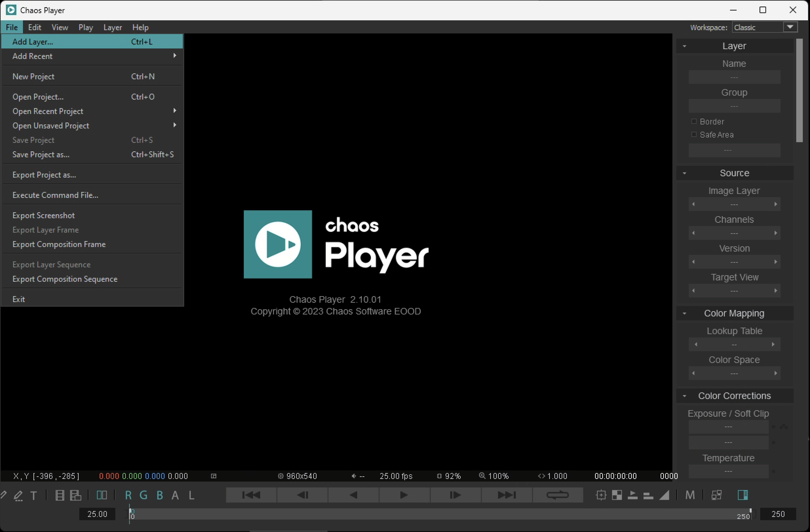Click the play-over-bar icon in toolbar

(632, 495)
